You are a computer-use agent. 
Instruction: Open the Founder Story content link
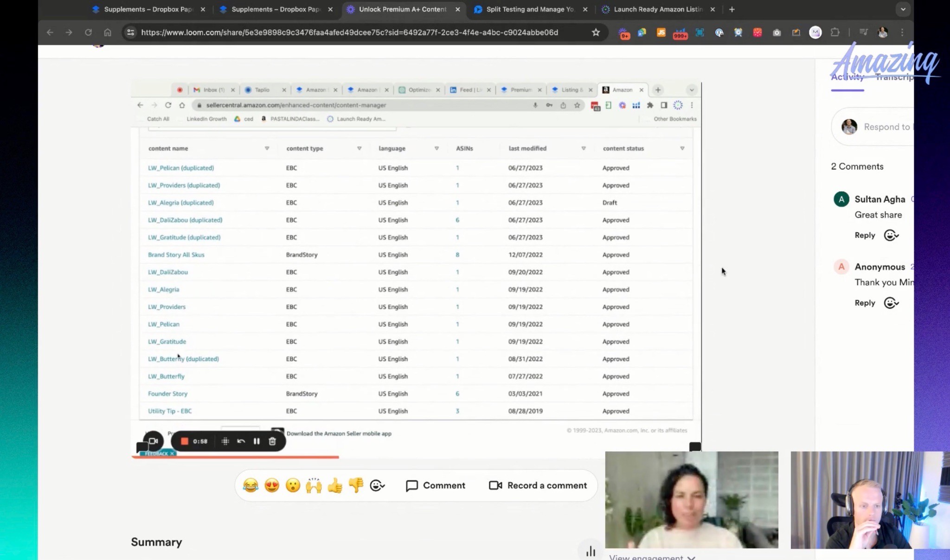[167, 394]
